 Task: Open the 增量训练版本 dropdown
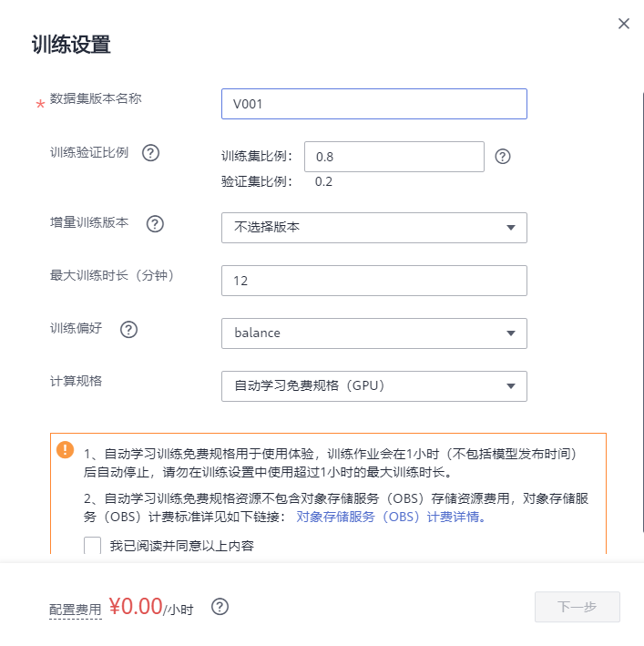(373, 228)
